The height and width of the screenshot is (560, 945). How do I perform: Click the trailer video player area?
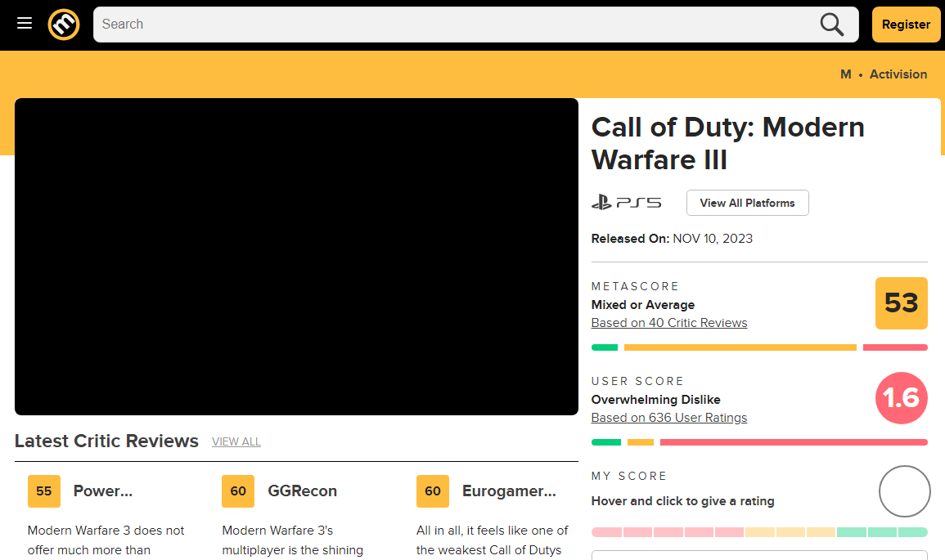coord(296,257)
